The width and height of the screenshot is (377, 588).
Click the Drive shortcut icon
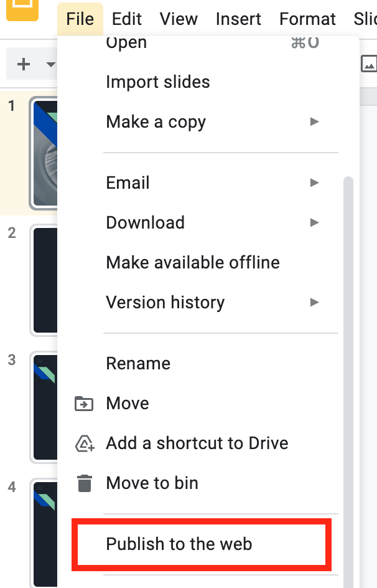tap(84, 443)
